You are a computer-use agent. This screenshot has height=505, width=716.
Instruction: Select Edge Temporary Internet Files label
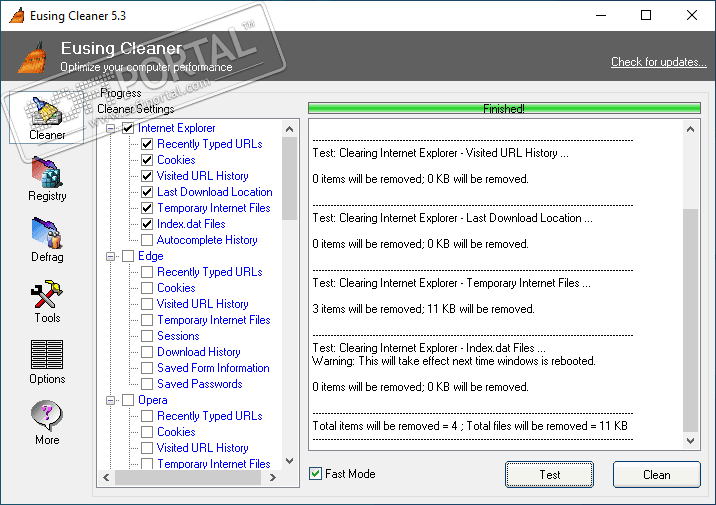click(x=214, y=320)
